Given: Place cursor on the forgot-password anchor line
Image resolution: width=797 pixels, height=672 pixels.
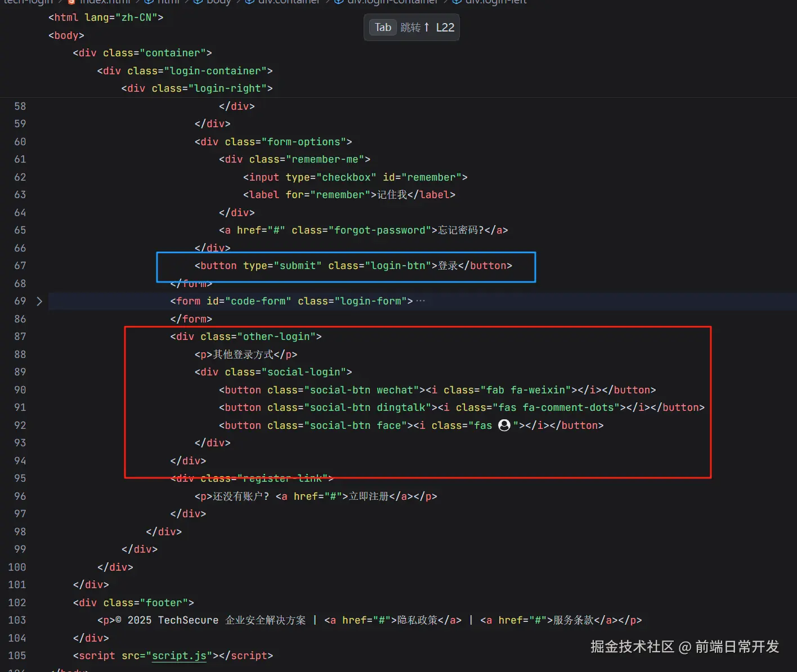Looking at the screenshot, I should click(364, 230).
